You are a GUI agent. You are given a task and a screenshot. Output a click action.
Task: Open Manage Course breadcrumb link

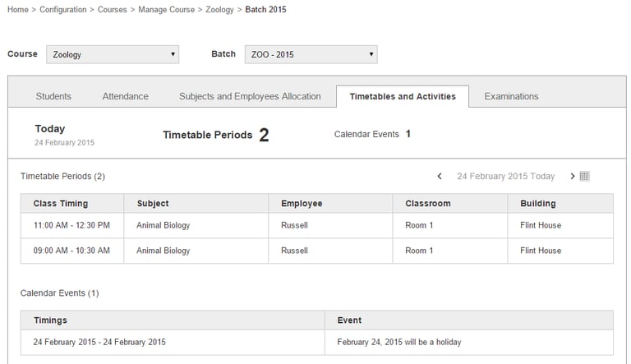(167, 10)
